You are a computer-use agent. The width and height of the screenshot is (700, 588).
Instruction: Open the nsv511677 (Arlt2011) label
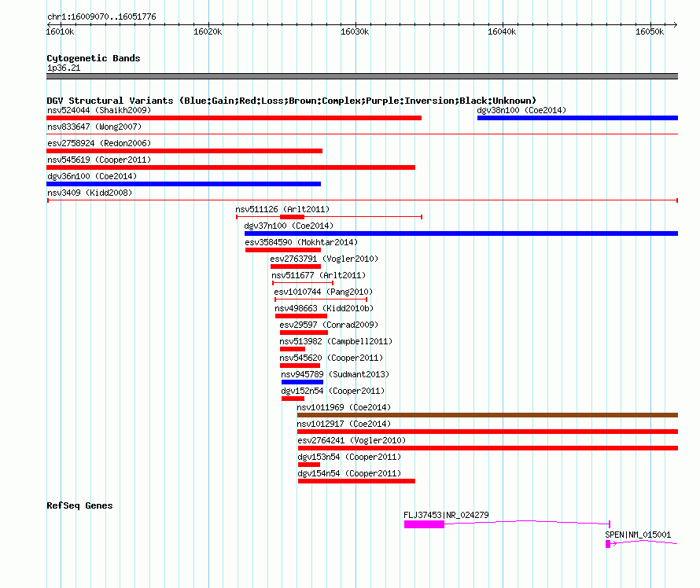319,275
